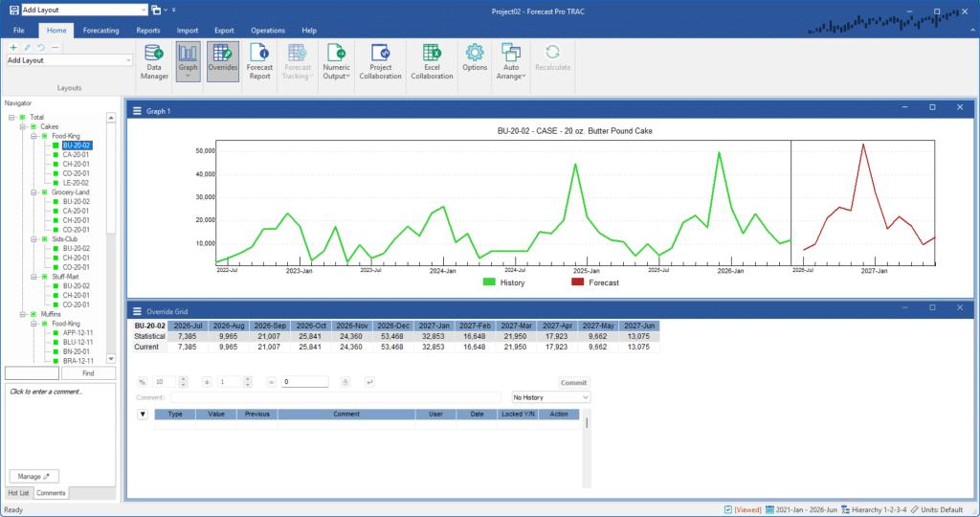The width and height of the screenshot is (980, 517).
Task: Click the red Forecast legend swatch
Action: tap(577, 282)
